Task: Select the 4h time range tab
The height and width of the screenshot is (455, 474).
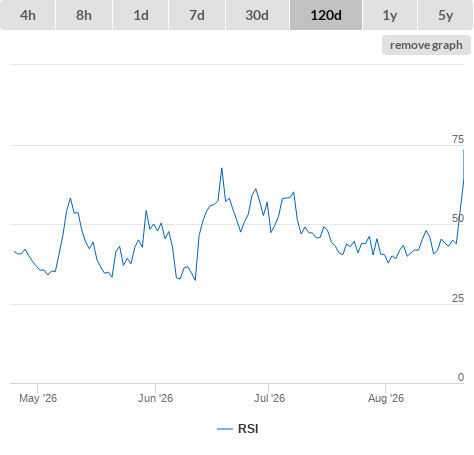Action: point(28,15)
